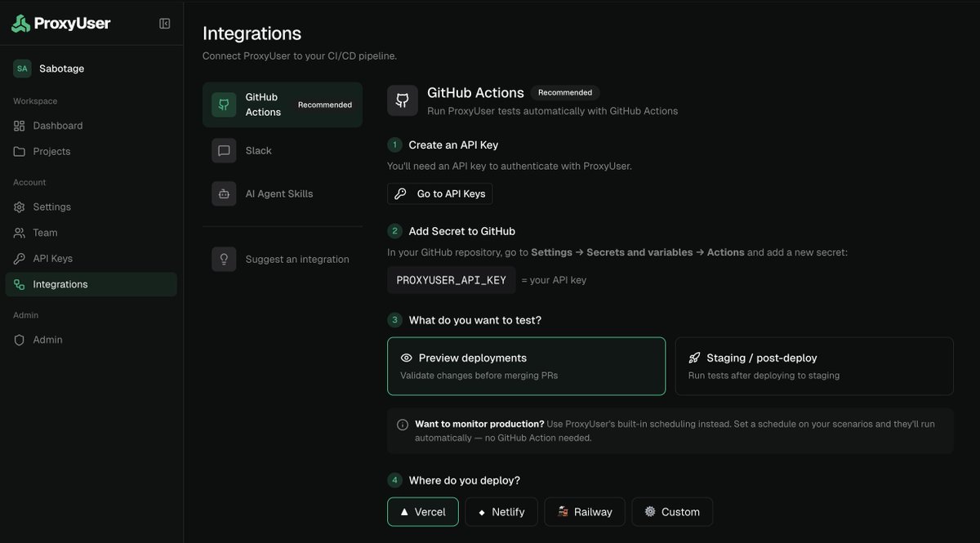Click the info icon in production note
Screen dimensions: 980x543
click(x=403, y=425)
